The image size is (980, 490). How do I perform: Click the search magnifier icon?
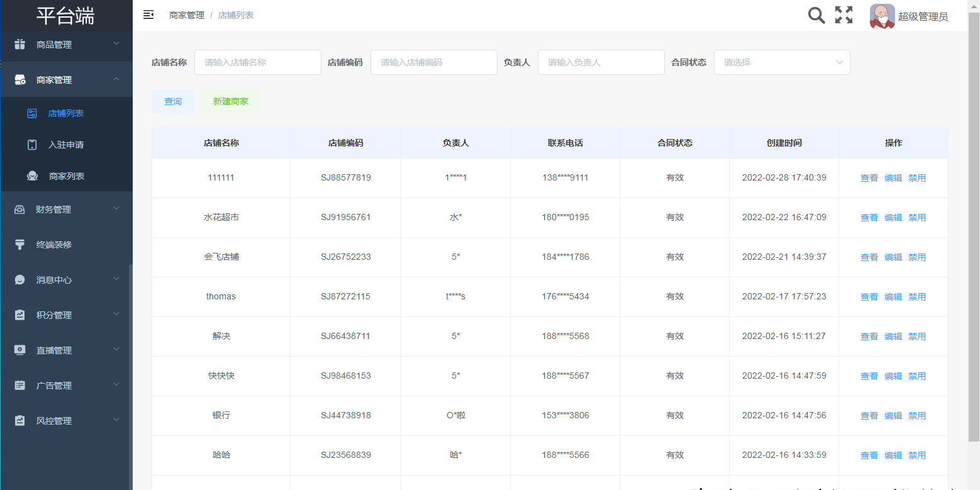coord(816,15)
